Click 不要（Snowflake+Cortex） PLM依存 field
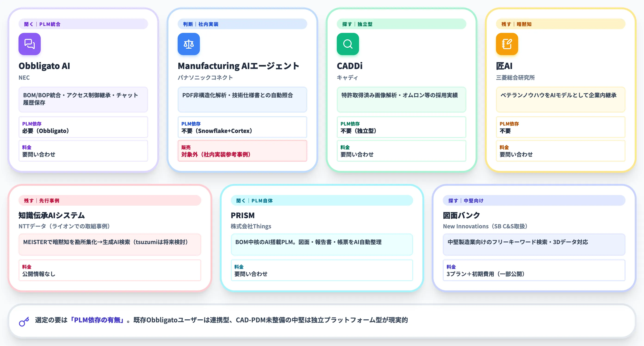This screenshot has width=644, height=346. click(242, 127)
